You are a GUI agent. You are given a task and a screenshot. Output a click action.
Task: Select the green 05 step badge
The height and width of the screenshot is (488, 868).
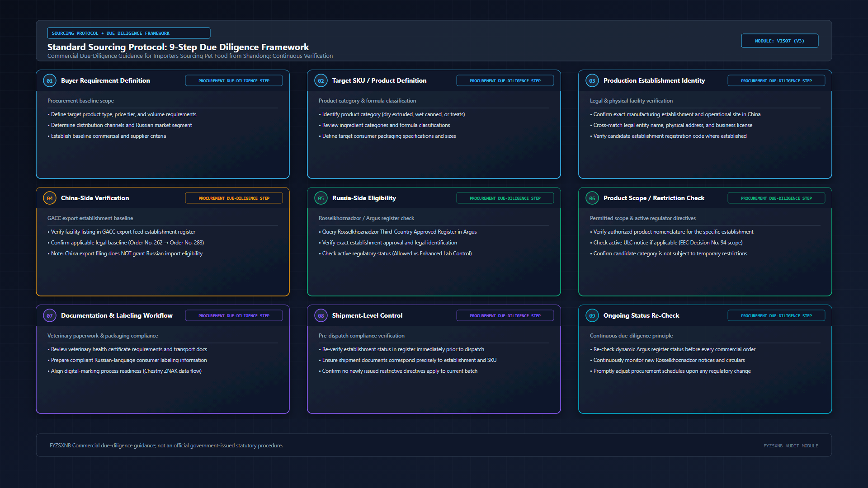click(x=321, y=198)
